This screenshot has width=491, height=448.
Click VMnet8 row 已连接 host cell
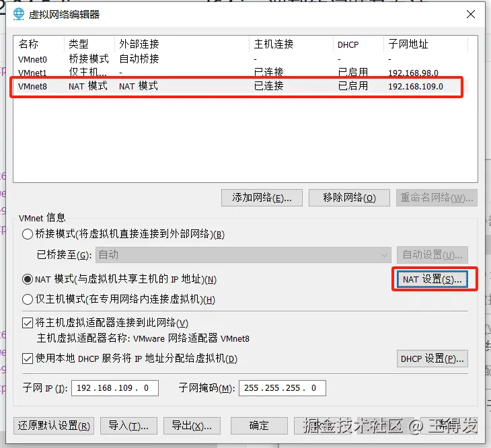click(268, 86)
